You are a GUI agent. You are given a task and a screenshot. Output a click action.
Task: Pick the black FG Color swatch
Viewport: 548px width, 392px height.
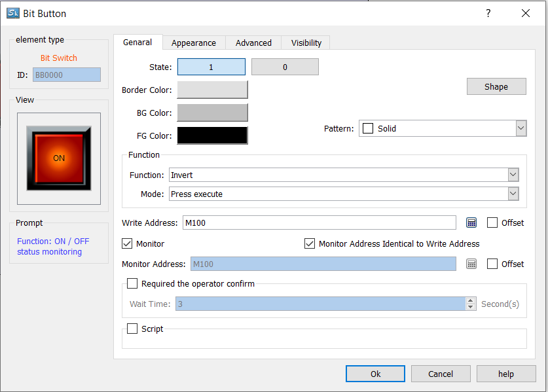(x=213, y=135)
